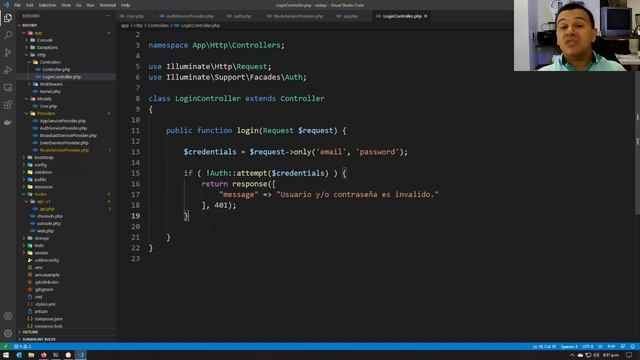Open Source Control view in activity bar

pyautogui.click(x=8, y=53)
